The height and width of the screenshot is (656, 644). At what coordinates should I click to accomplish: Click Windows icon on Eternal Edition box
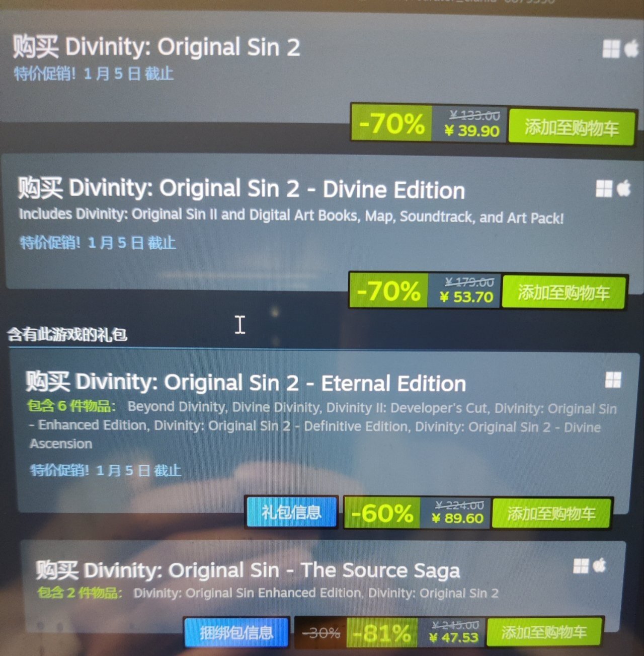coord(613,380)
